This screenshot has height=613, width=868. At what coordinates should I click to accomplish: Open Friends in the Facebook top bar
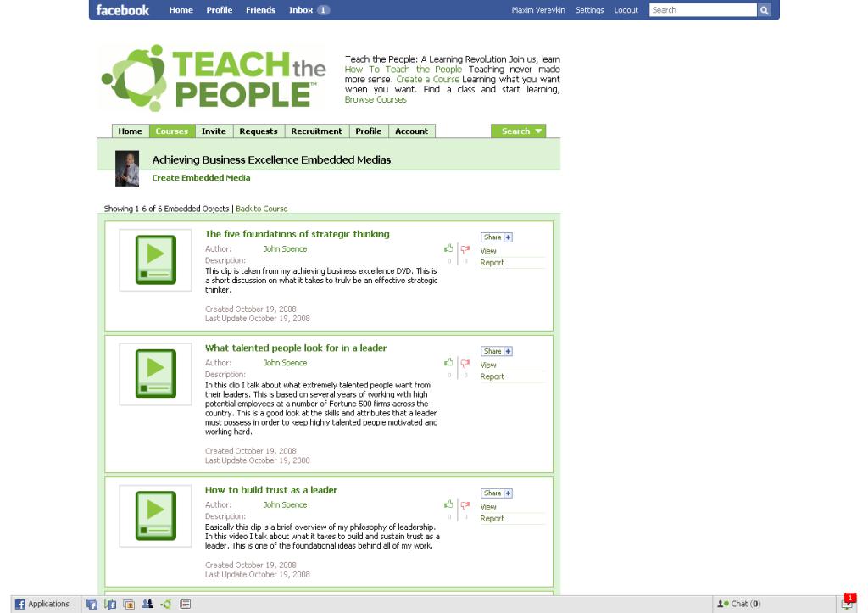point(261,10)
